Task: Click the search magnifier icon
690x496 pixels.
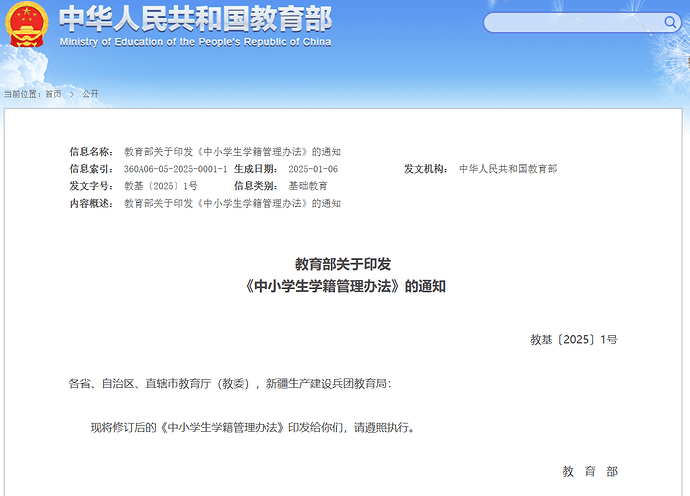Action: (670, 22)
